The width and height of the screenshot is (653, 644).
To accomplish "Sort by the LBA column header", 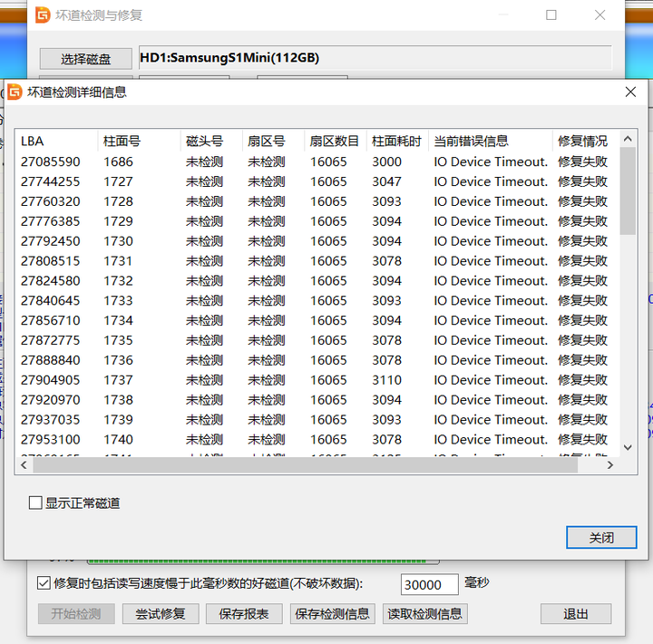I will tap(56, 141).
